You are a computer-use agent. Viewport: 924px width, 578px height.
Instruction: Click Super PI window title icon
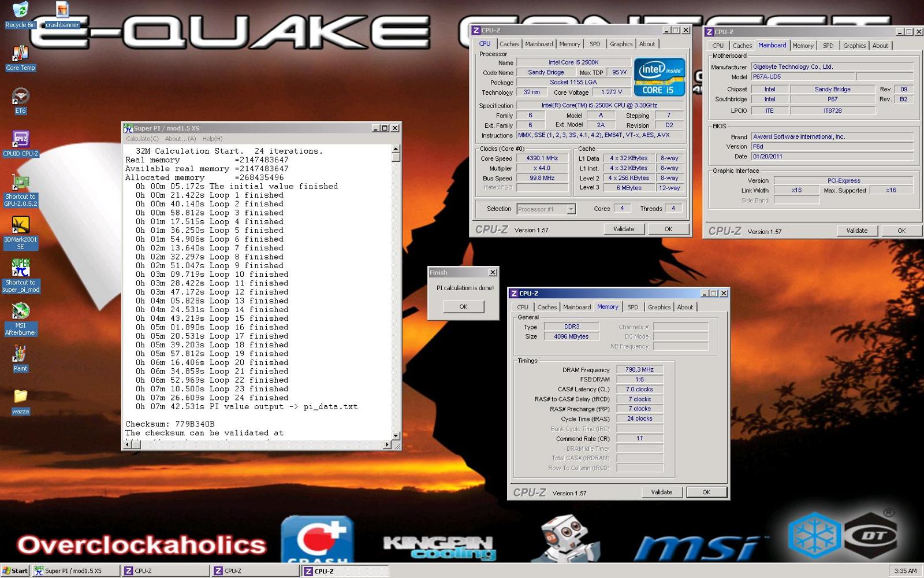point(128,128)
